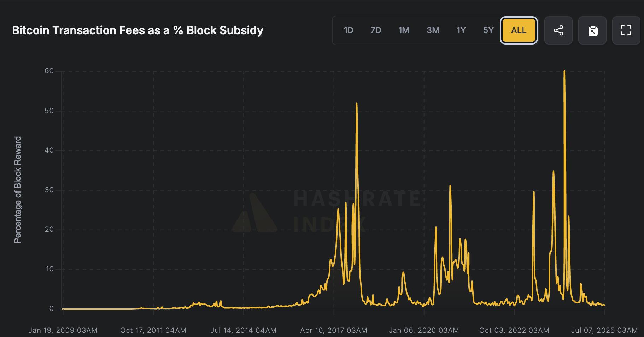
Task: Open the chart in fullscreen mode
Action: 626,30
